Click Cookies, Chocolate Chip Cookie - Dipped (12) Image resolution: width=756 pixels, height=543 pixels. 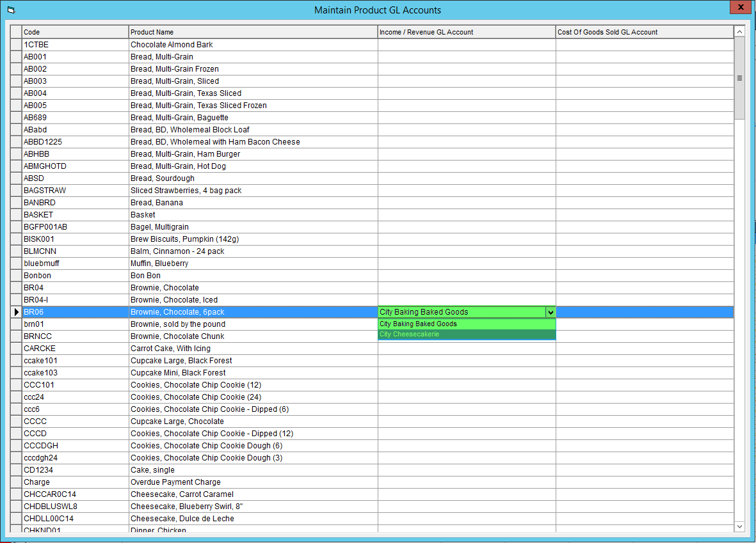(253, 434)
